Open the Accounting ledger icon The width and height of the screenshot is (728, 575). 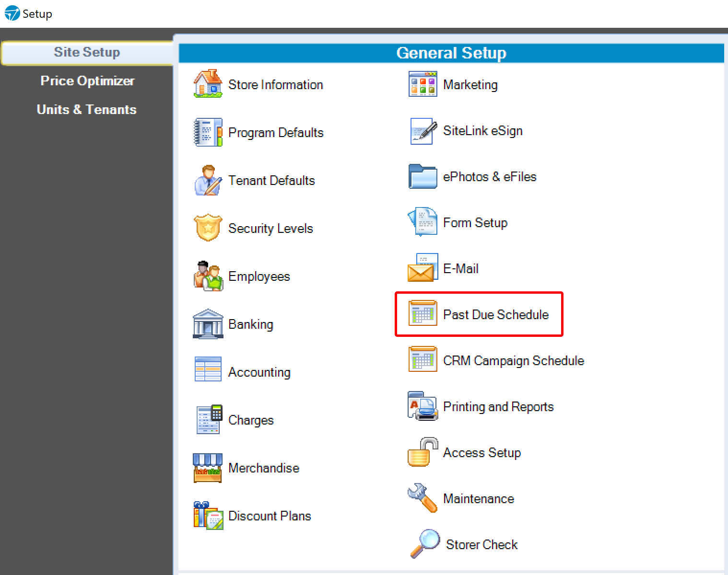tap(208, 369)
